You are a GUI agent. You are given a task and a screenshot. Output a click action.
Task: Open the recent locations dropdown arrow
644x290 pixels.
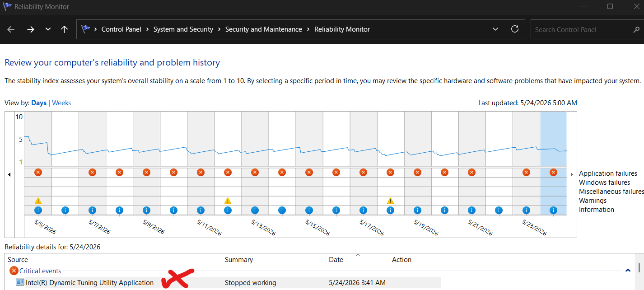point(48,29)
